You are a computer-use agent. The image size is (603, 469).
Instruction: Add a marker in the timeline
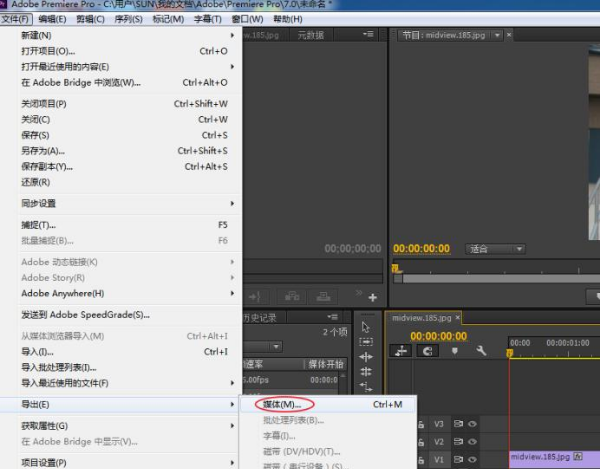(x=455, y=351)
